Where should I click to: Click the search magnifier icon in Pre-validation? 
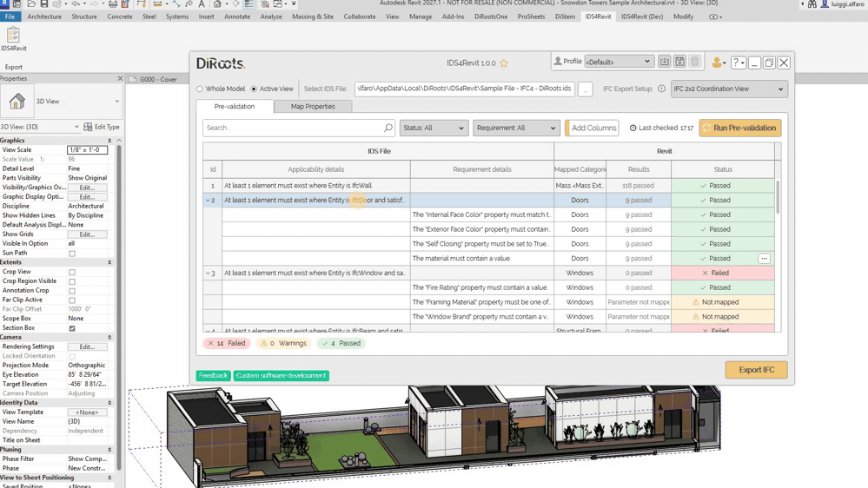[x=388, y=128]
